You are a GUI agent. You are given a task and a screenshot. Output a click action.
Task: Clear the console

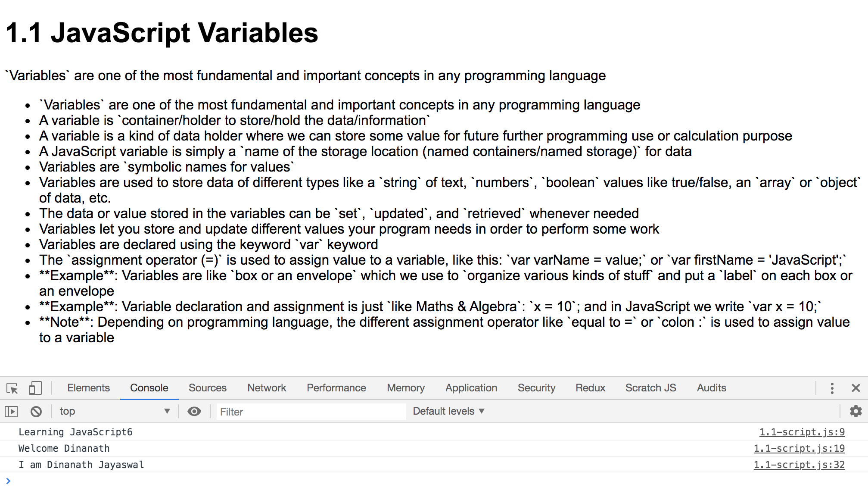point(36,411)
